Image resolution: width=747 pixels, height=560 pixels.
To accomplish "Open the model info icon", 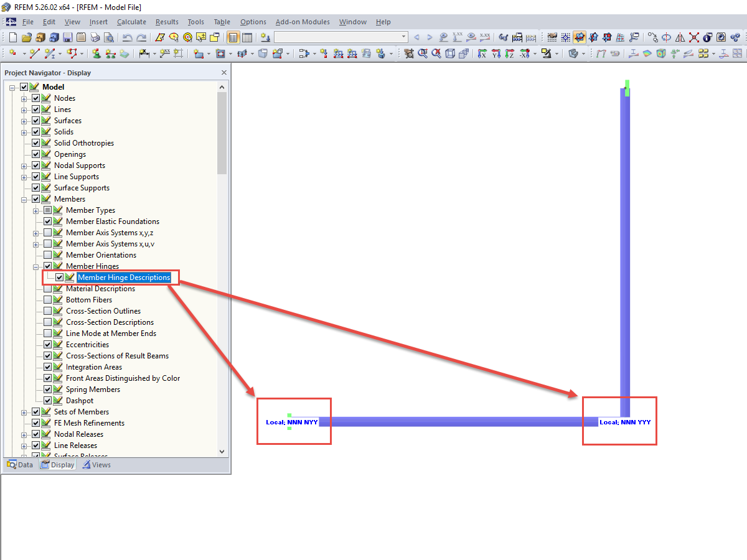I will [708, 37].
